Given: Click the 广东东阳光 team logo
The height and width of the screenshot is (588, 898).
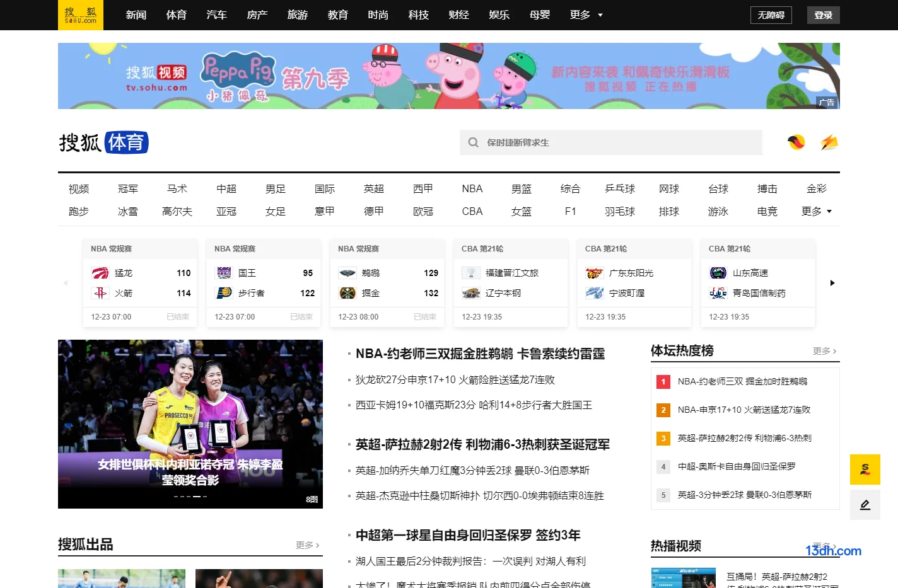Looking at the screenshot, I should pos(595,273).
